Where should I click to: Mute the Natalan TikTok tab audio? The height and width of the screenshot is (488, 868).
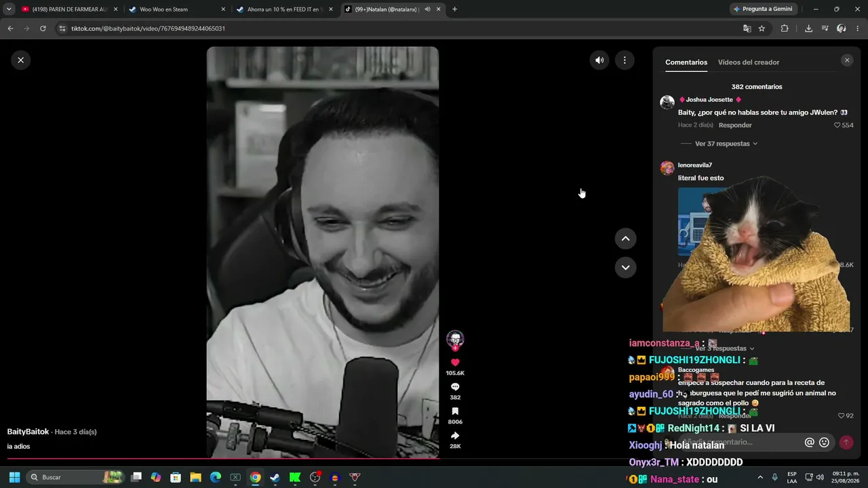point(427,9)
